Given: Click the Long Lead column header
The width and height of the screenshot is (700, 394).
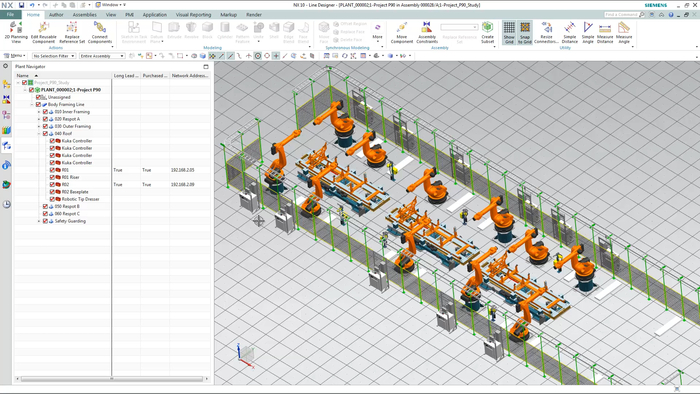Looking at the screenshot, I should 126,75.
